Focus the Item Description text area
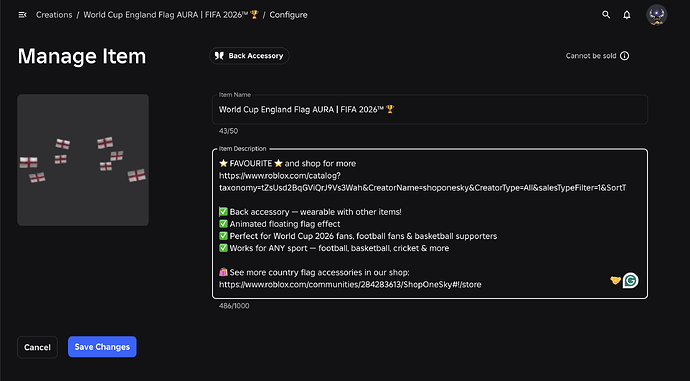Screen dimensions: 690x381 [429, 224]
